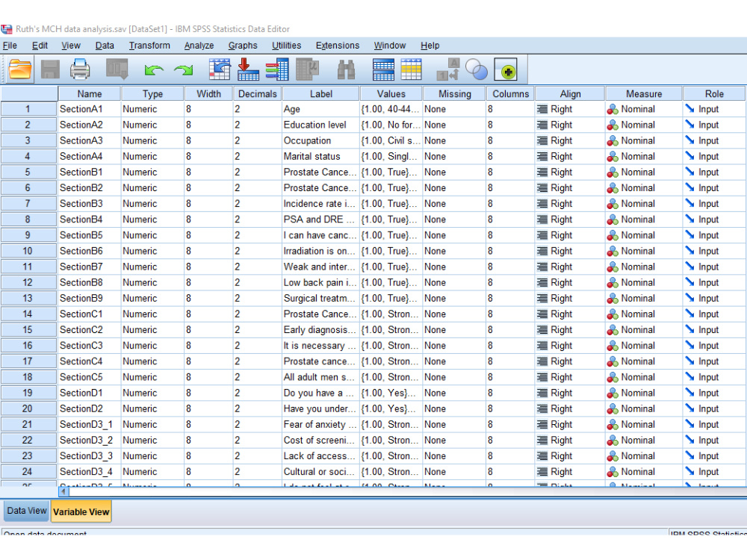Click the Type column header

(152, 94)
